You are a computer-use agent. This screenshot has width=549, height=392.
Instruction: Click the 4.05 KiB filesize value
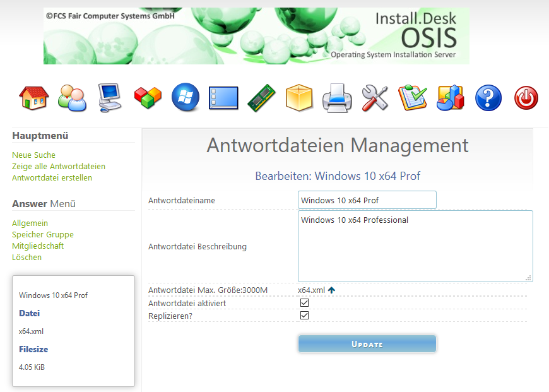[x=32, y=367]
